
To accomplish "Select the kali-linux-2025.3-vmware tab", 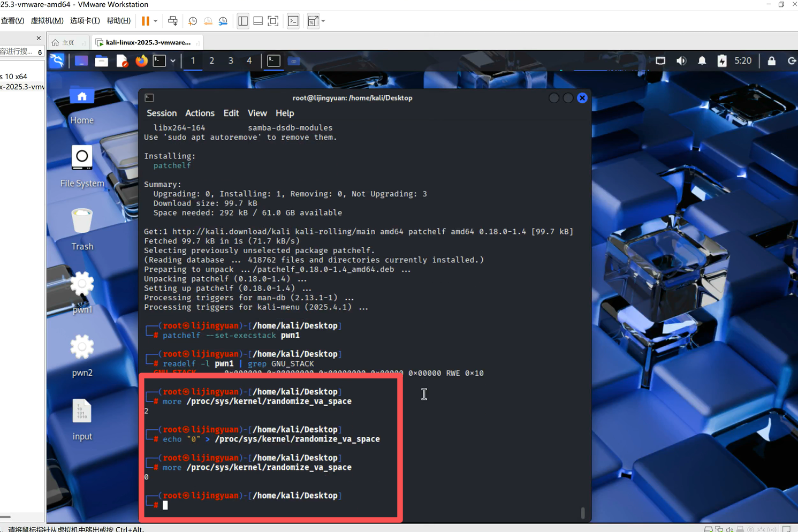I will [x=147, y=42].
